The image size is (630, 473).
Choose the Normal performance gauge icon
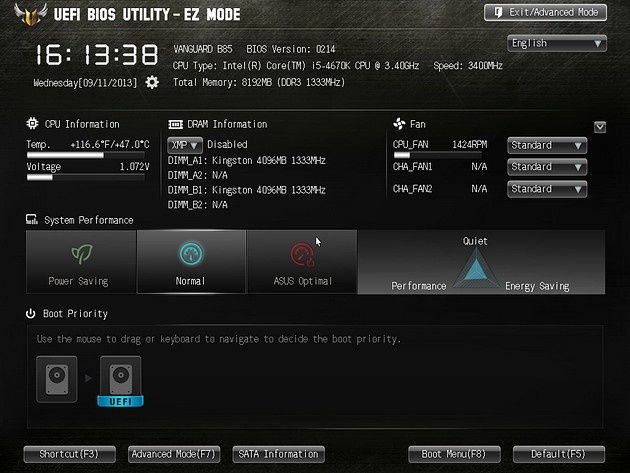point(191,254)
